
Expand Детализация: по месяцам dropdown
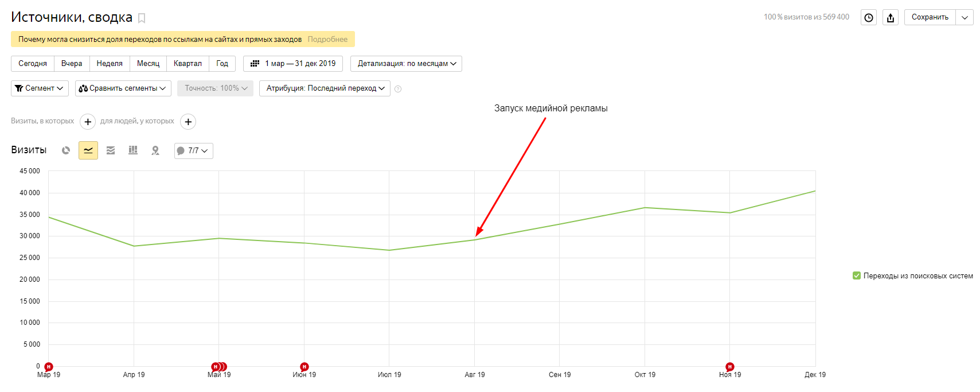coord(406,64)
